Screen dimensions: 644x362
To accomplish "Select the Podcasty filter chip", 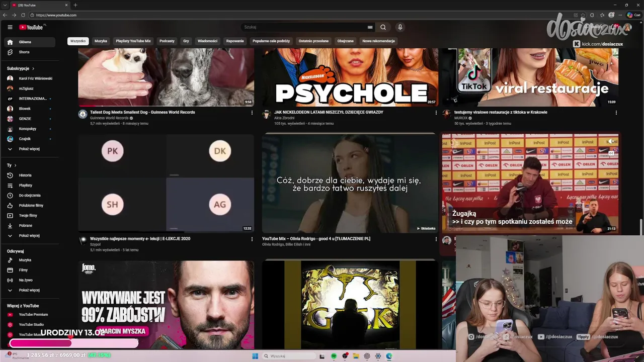I will (x=167, y=41).
